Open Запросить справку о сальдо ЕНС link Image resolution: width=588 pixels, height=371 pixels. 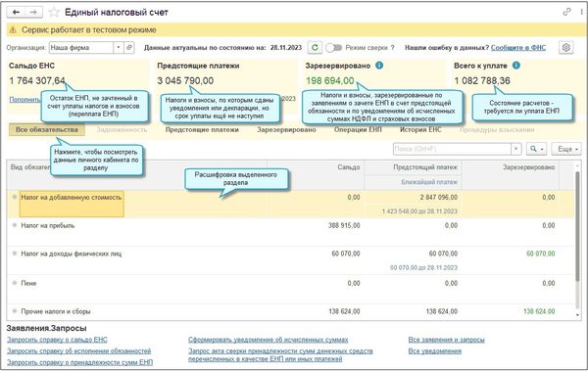pyautogui.click(x=57, y=340)
